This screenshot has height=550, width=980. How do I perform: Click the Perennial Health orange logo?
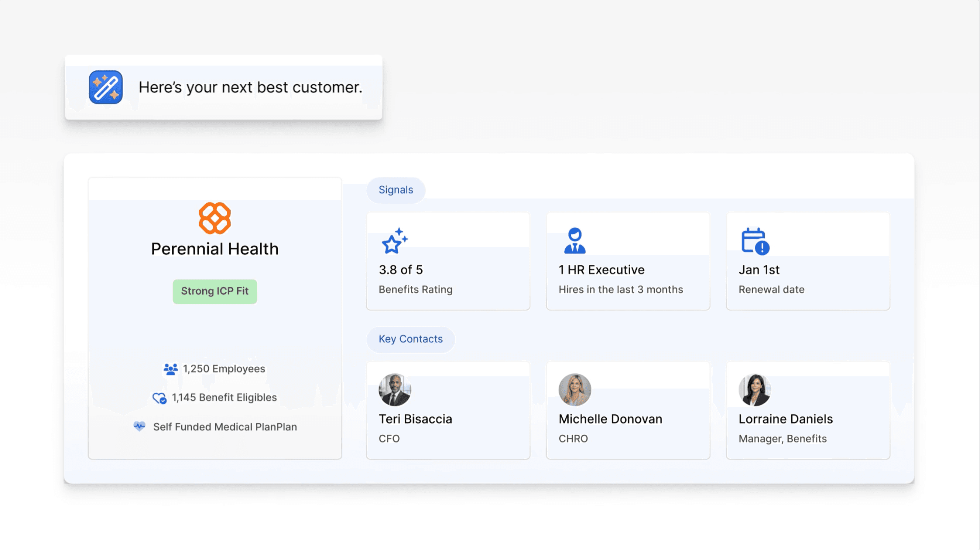tap(215, 218)
